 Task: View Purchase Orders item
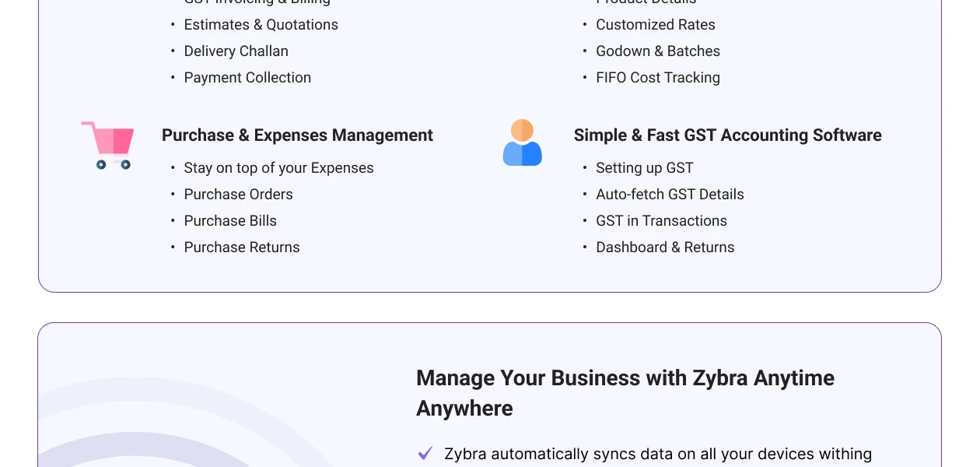tap(238, 195)
